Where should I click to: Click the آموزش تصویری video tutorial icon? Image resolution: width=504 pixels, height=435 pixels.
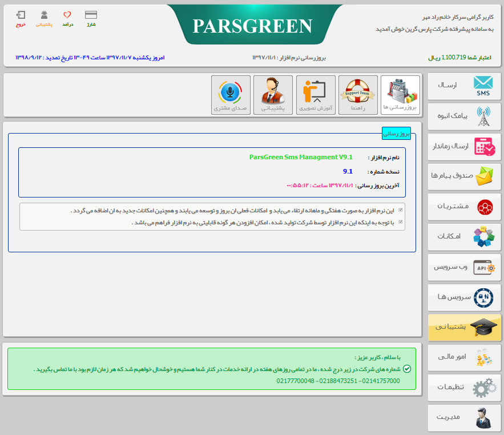[316, 94]
